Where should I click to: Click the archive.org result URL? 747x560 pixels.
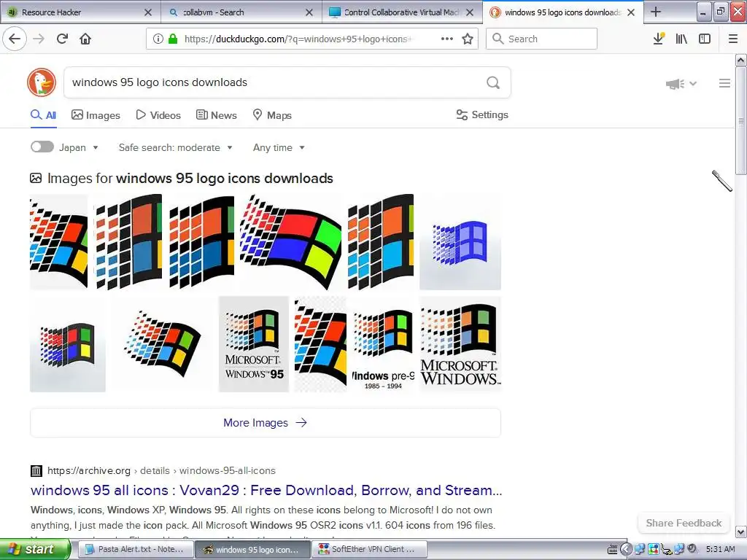tap(161, 470)
